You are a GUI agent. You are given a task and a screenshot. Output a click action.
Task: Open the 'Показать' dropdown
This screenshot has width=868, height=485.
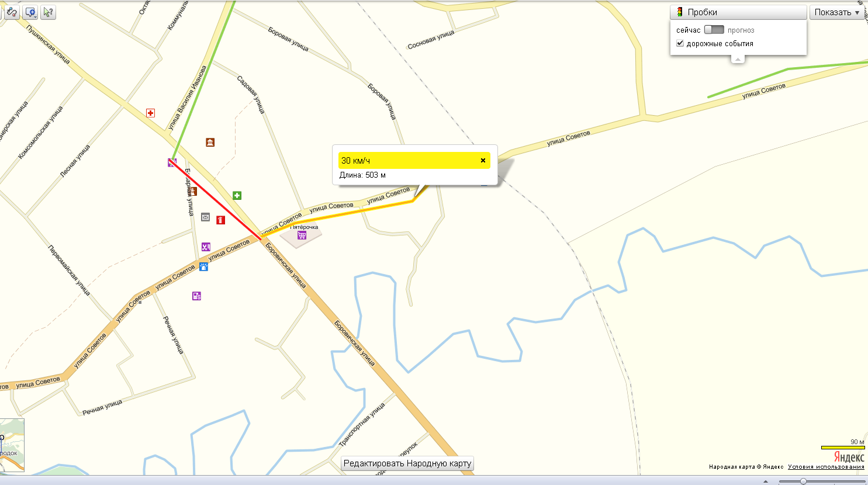tap(837, 12)
